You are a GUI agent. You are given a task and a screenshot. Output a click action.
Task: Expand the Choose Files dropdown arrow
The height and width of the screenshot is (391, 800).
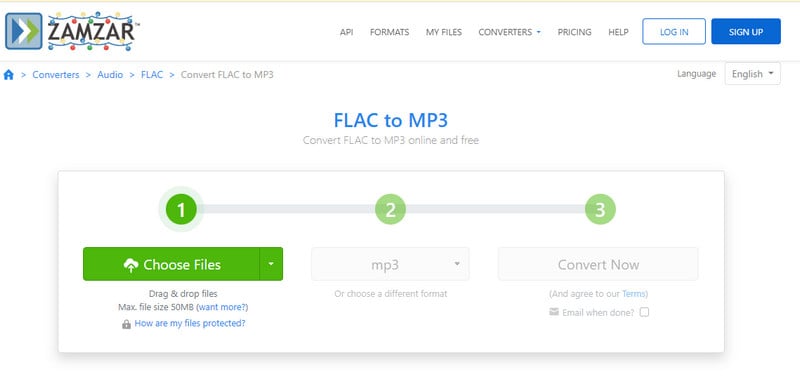(x=271, y=264)
